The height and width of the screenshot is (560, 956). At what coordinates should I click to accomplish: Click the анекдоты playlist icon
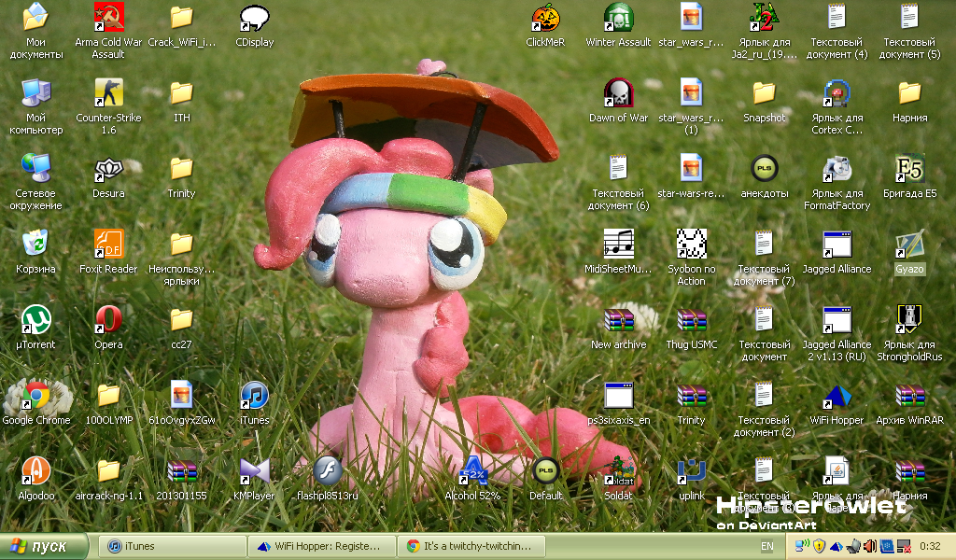point(764,168)
